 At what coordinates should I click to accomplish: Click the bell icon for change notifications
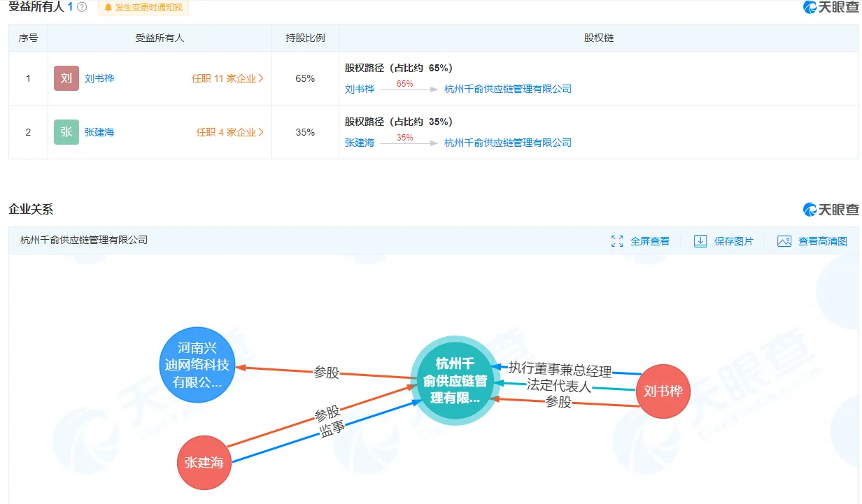coord(108,8)
